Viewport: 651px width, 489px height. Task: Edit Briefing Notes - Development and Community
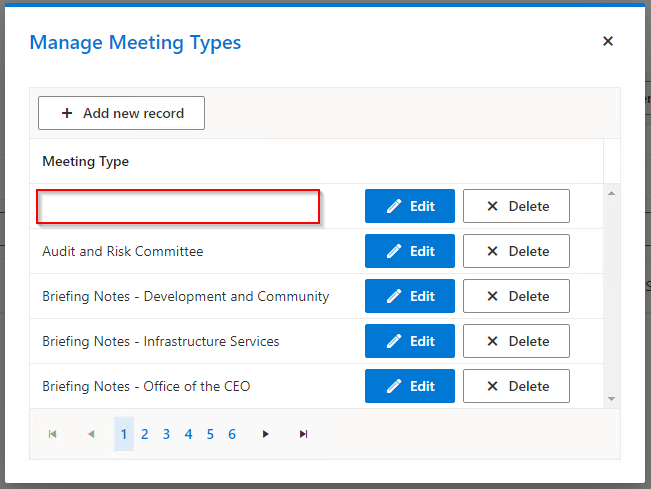(410, 296)
